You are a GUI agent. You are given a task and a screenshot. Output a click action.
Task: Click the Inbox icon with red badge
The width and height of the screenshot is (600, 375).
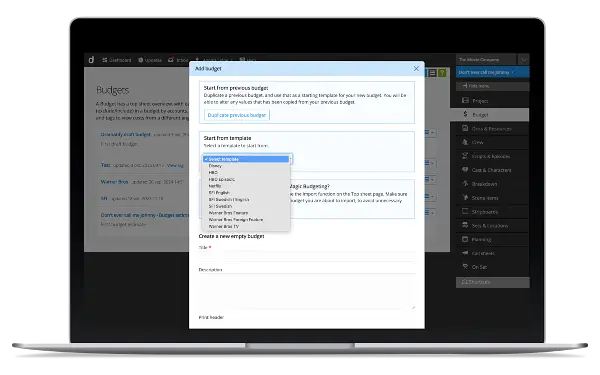click(171, 60)
